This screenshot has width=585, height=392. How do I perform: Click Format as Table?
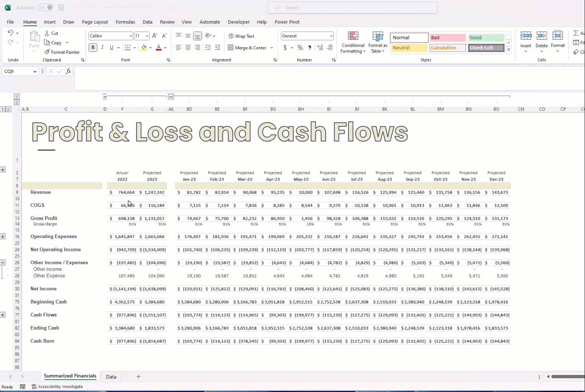(377, 42)
